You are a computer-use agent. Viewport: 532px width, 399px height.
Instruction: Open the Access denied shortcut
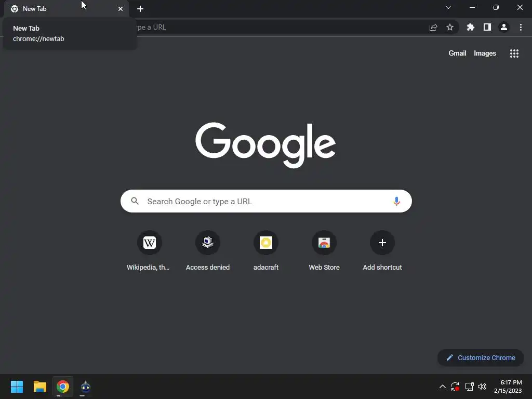(208, 250)
